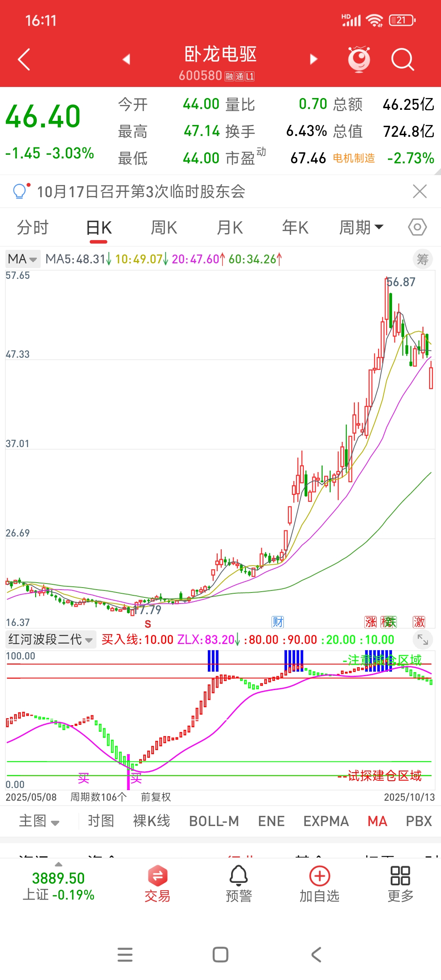Image resolution: width=441 pixels, height=980 pixels.
Task: Go back using the top-left arrow
Action: [x=24, y=60]
